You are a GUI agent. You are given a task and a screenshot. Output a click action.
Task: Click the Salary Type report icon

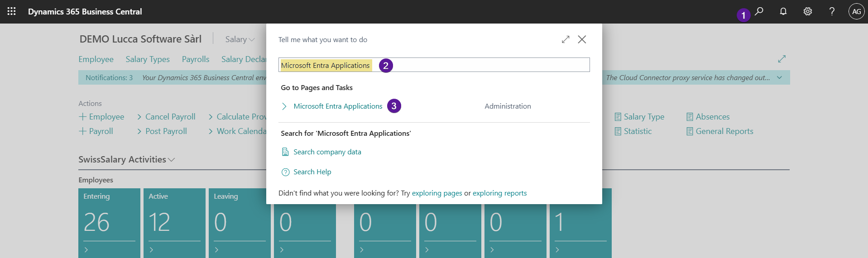[618, 117]
